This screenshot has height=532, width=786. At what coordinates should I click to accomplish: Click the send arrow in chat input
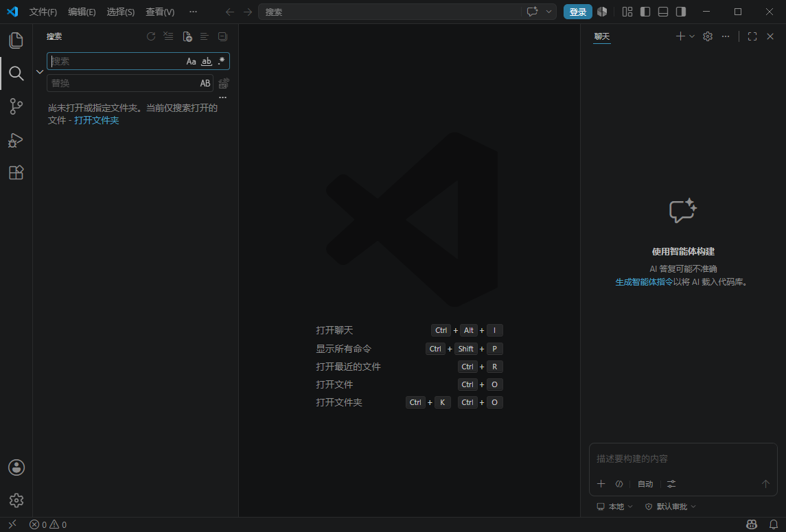pyautogui.click(x=765, y=484)
